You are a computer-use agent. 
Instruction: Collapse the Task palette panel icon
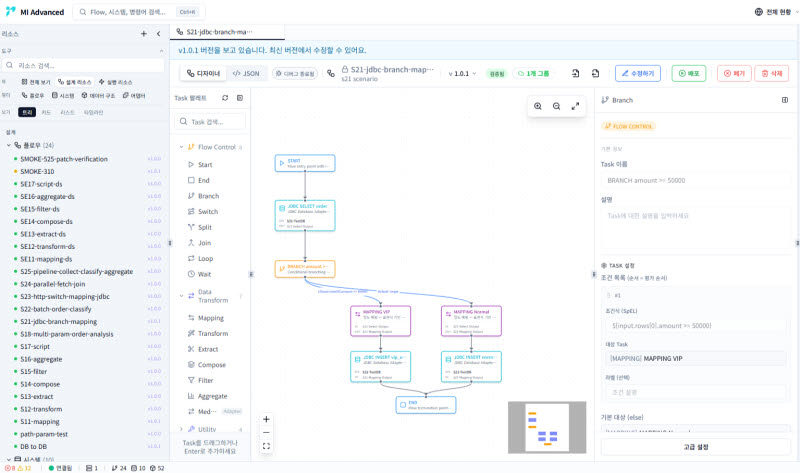(240, 98)
